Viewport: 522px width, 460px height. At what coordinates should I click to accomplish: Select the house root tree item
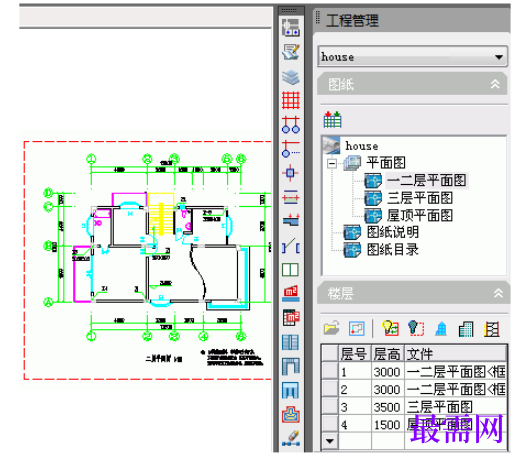click(x=362, y=146)
